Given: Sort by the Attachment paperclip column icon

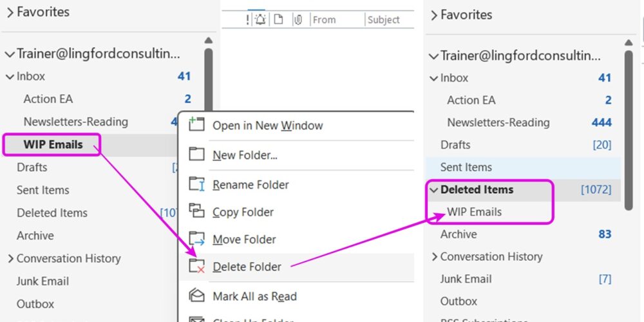Looking at the screenshot, I should pos(298,20).
